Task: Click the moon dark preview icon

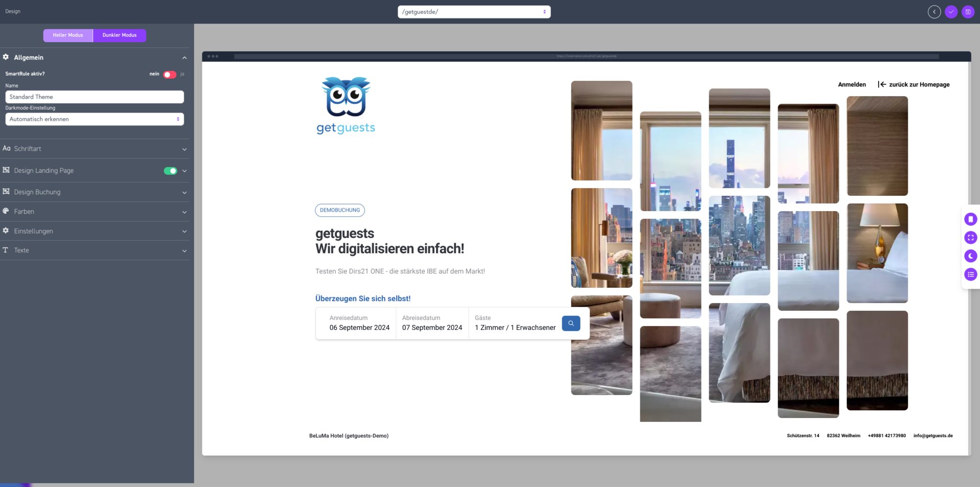Action: [970, 256]
